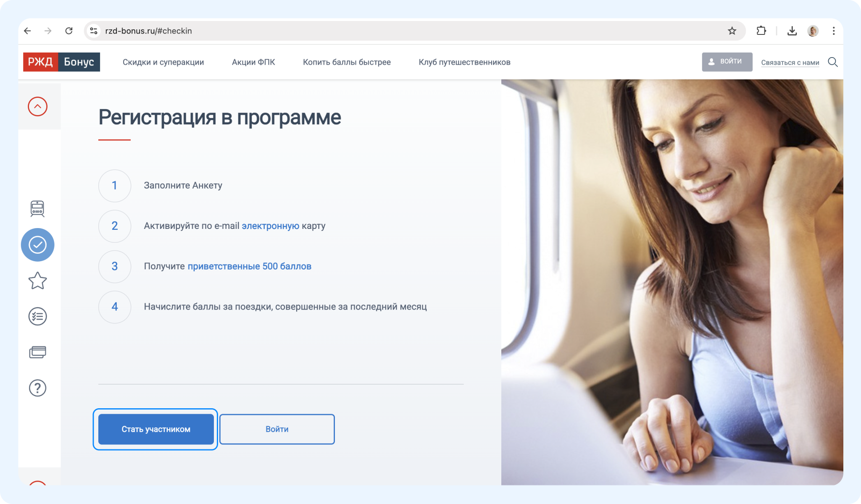Click the search magnifier icon in header

coord(832,62)
